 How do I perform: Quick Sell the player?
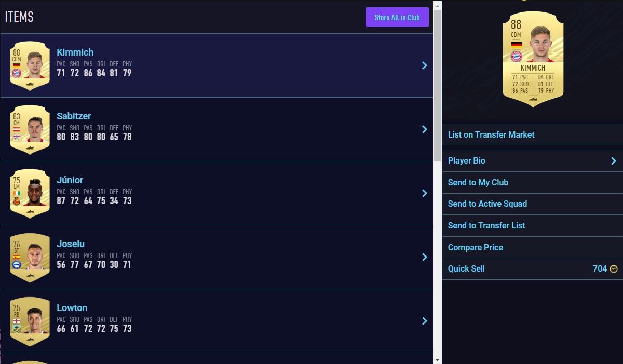pyautogui.click(x=533, y=269)
